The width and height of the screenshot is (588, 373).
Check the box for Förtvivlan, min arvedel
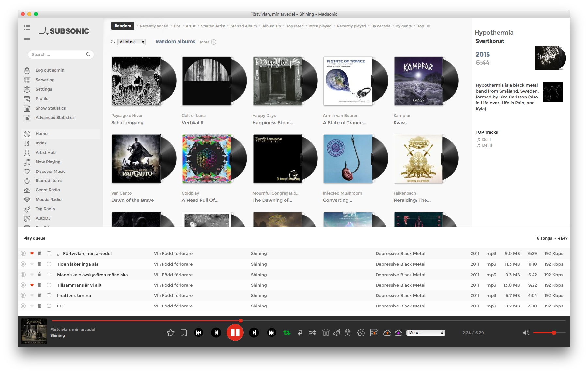tap(49, 253)
